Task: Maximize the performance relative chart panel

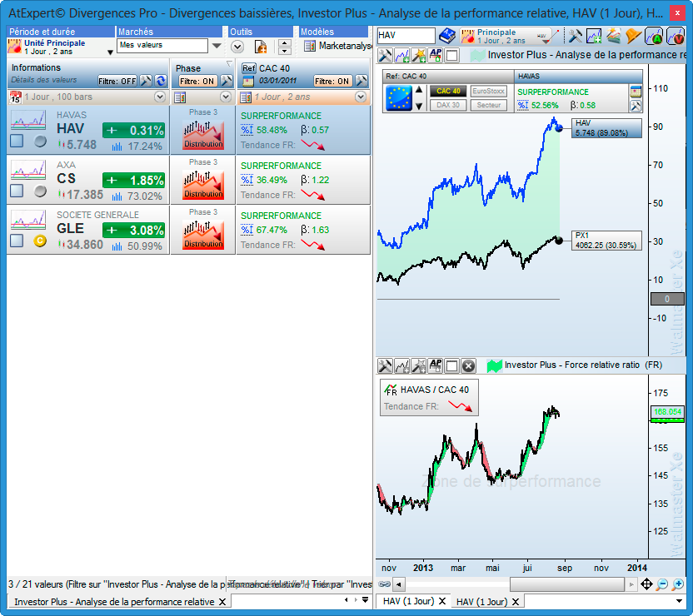Action: 451,56
